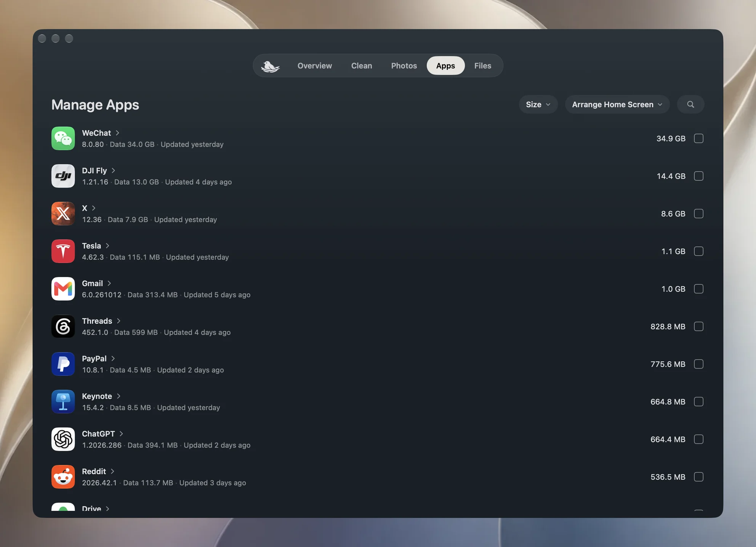
Task: Check the Gmail row checkbox
Action: (698, 289)
